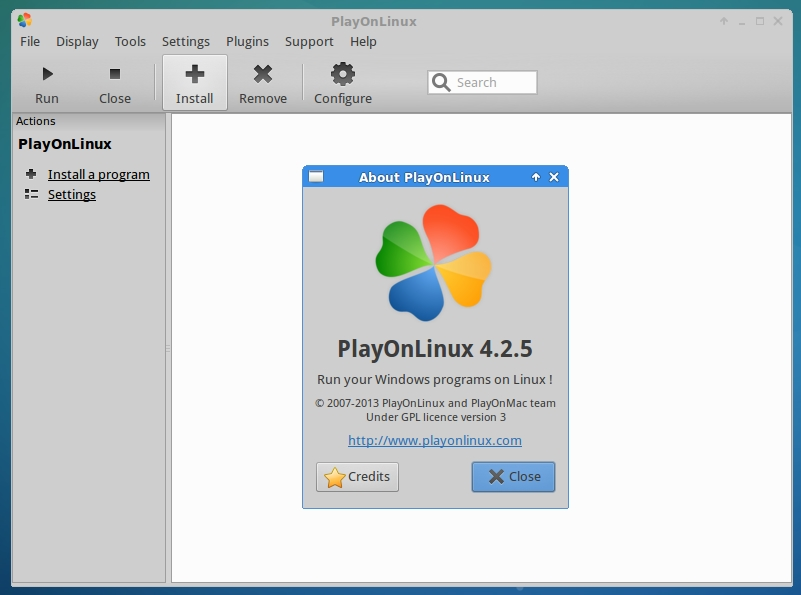Viewport: 801px width, 595px height.
Task: Open the Display menu
Action: tap(77, 41)
